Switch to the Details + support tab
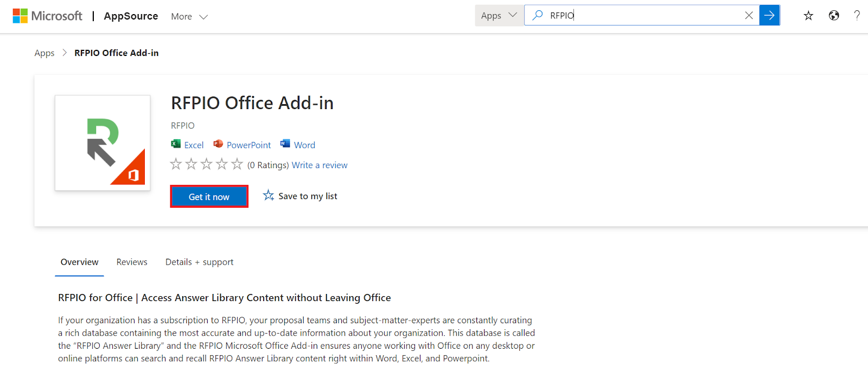This screenshot has width=868, height=384. (199, 263)
